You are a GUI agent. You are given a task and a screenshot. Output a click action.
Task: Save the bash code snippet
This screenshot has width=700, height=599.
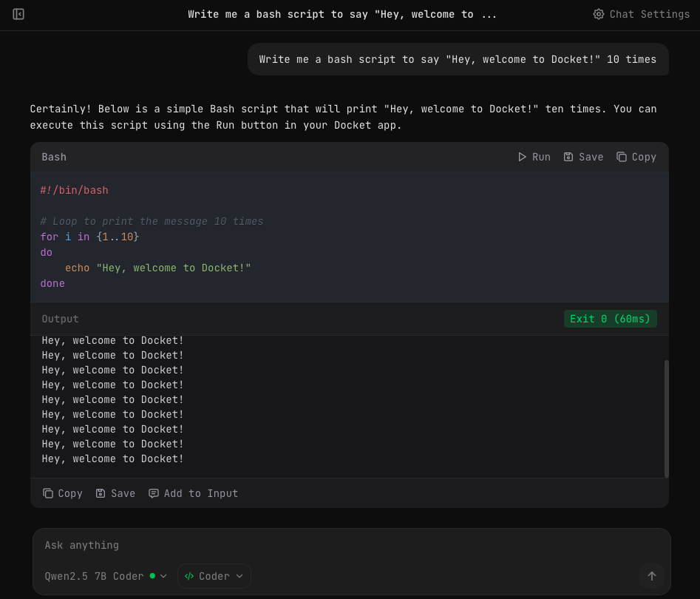tap(583, 157)
